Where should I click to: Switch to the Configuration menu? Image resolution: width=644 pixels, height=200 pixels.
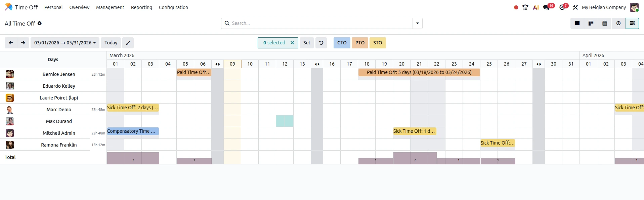click(173, 7)
